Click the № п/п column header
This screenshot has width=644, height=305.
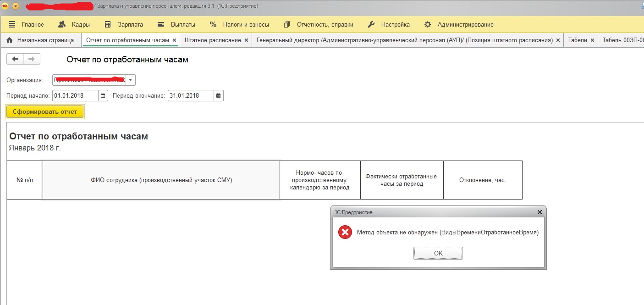tap(25, 180)
